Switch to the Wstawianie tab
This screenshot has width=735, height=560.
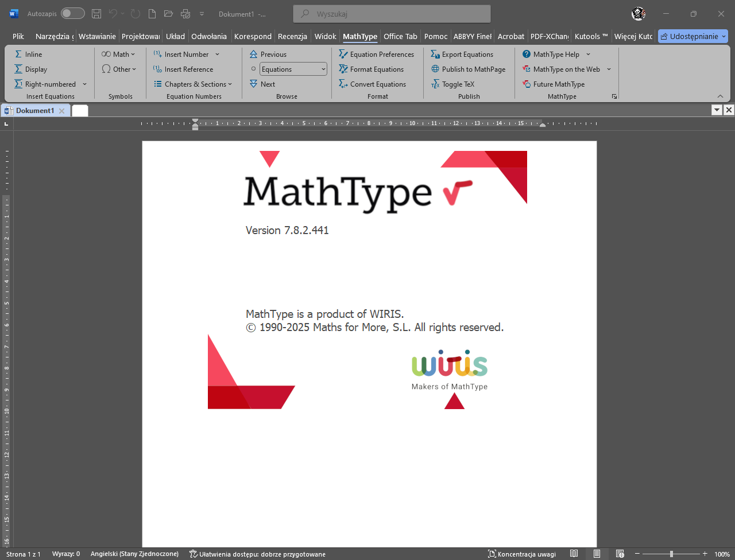(x=97, y=36)
